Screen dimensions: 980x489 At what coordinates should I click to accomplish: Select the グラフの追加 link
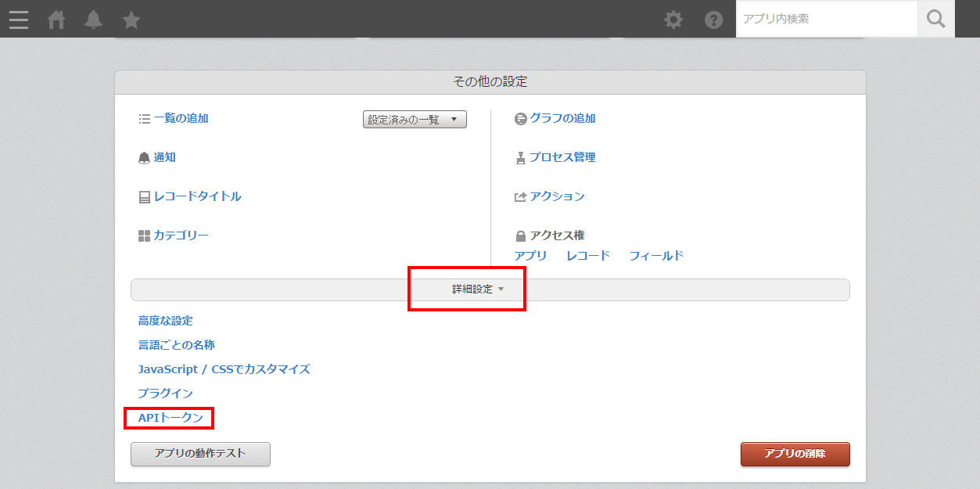pyautogui.click(x=562, y=118)
